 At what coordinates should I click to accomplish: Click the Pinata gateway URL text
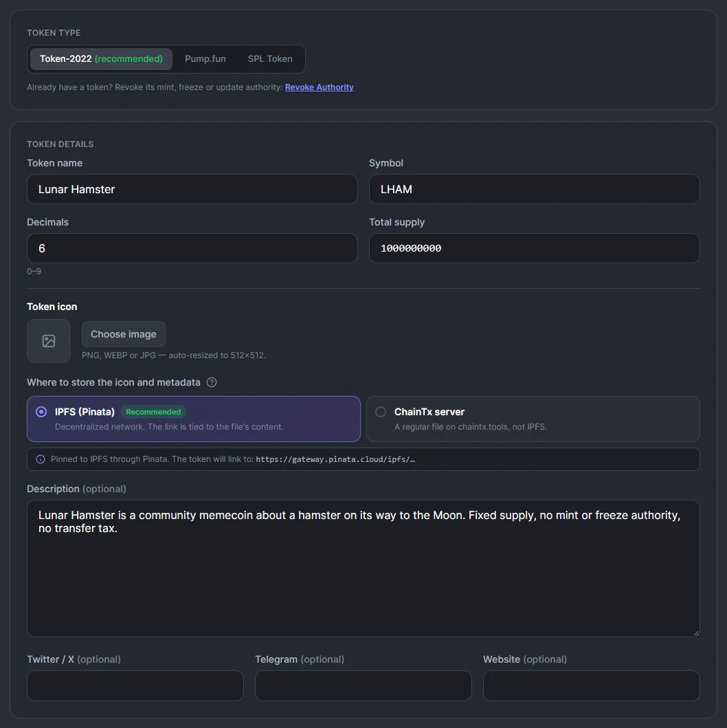pyautogui.click(x=335, y=459)
